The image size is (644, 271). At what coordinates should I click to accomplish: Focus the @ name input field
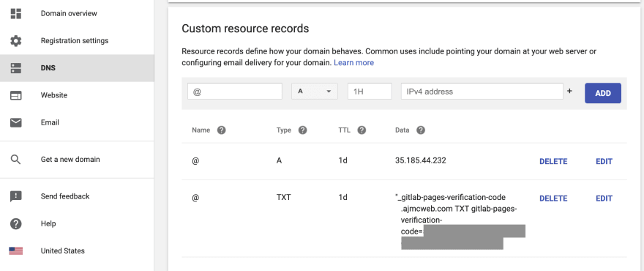point(235,92)
